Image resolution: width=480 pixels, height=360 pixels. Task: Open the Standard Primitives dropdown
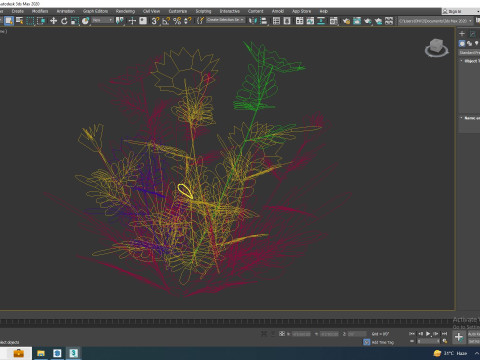469,52
